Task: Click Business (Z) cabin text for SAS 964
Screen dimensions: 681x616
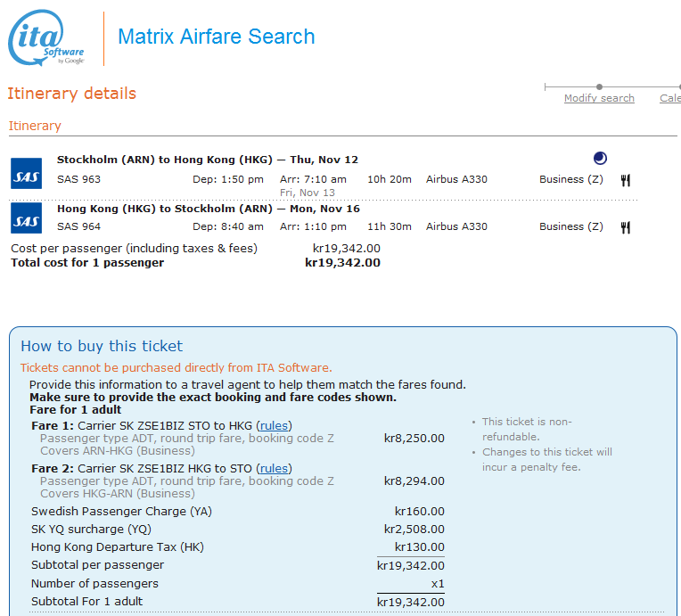Action: [570, 226]
